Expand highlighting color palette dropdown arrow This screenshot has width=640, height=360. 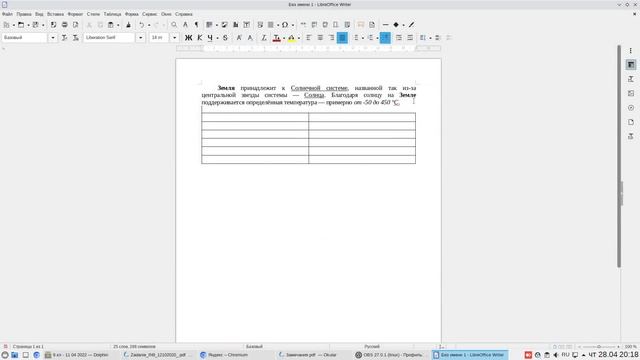299,38
